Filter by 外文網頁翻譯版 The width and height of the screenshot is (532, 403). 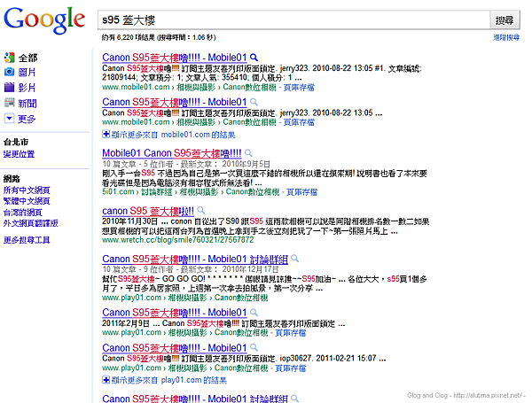coord(30,223)
